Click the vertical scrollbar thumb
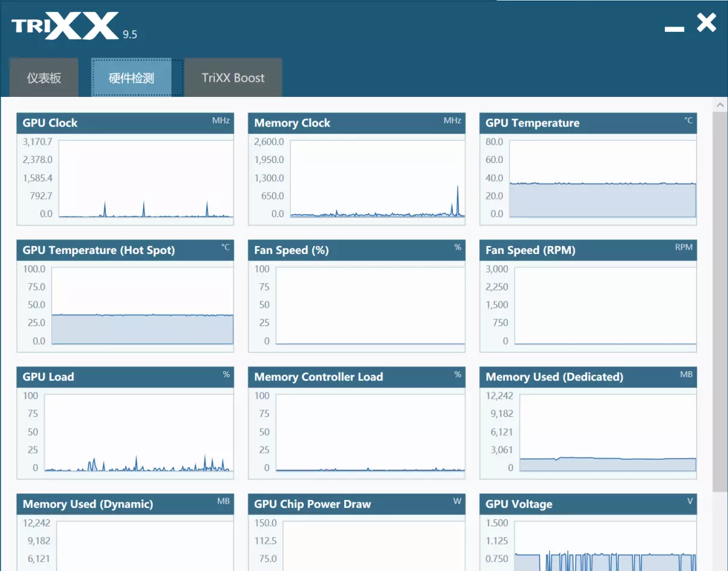The width and height of the screenshot is (728, 571). 720,301
